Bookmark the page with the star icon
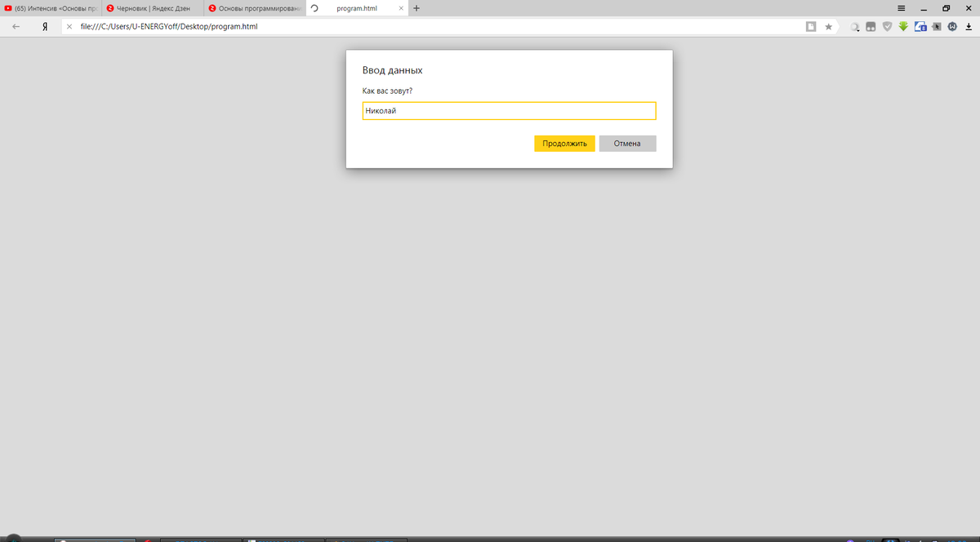 point(828,27)
